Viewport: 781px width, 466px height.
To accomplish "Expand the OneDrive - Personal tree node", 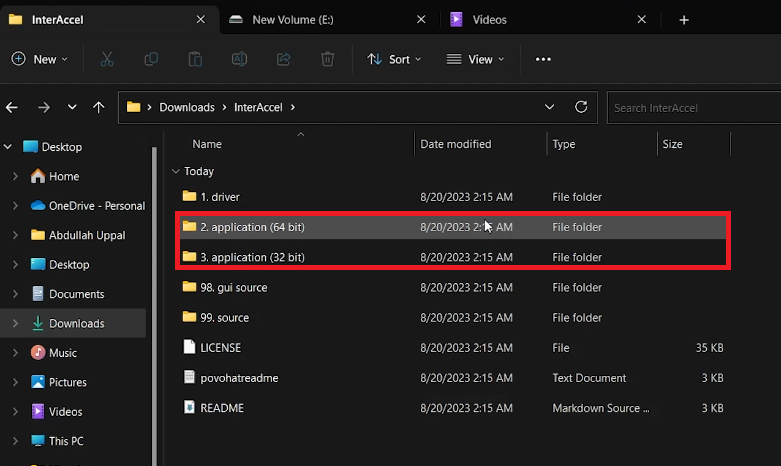I will coord(14,206).
